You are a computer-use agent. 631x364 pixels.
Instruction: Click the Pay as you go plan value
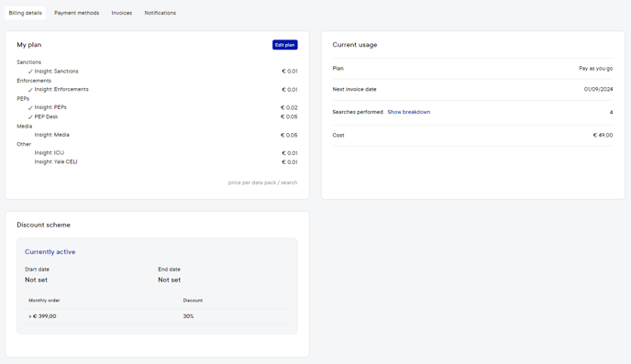tap(595, 69)
